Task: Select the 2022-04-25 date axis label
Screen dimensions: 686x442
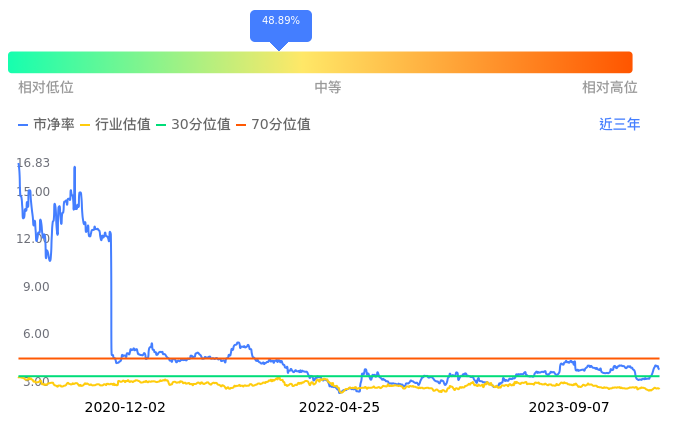Action: click(x=340, y=408)
